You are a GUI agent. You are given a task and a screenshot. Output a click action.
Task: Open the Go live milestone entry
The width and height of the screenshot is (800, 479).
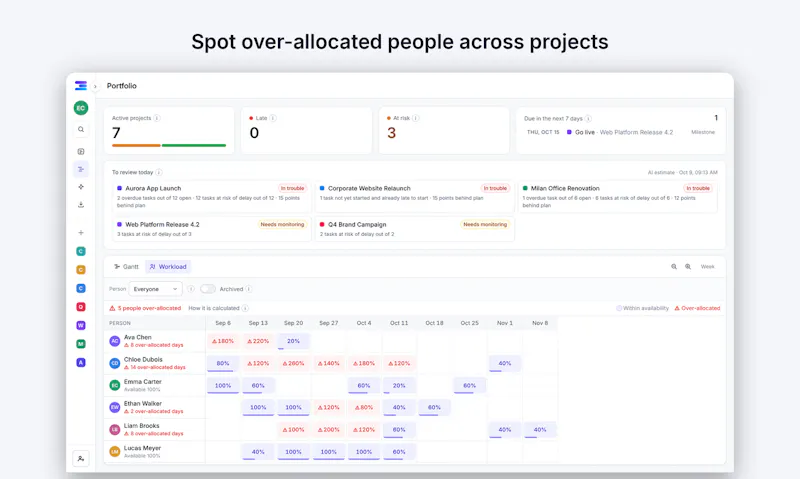pos(619,132)
